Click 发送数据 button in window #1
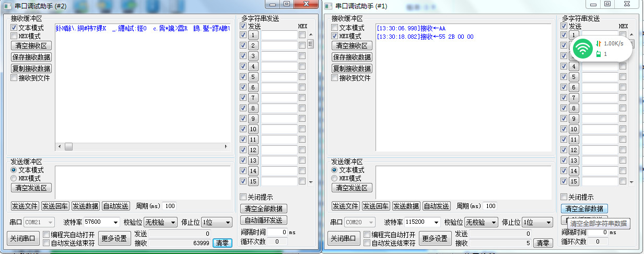This screenshot has height=254, width=644. click(x=406, y=206)
